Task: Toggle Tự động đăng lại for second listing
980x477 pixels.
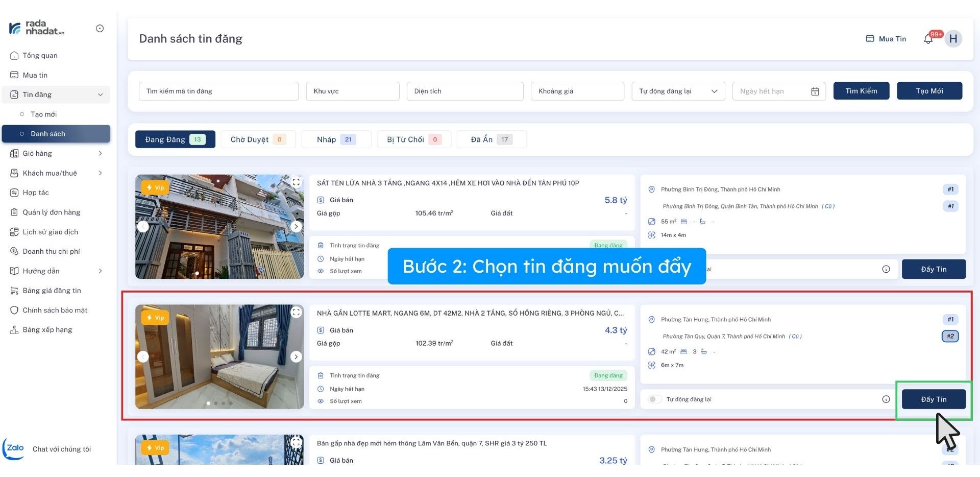Action: click(654, 399)
